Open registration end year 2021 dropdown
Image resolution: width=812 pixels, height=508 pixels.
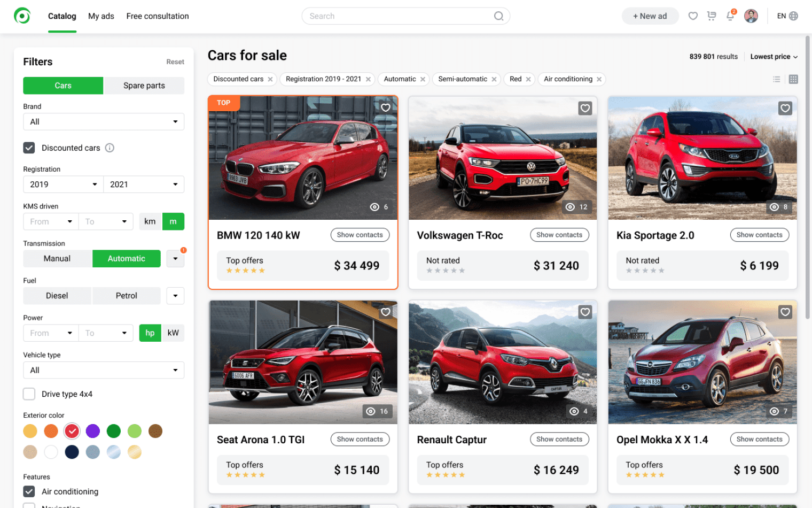[144, 184]
